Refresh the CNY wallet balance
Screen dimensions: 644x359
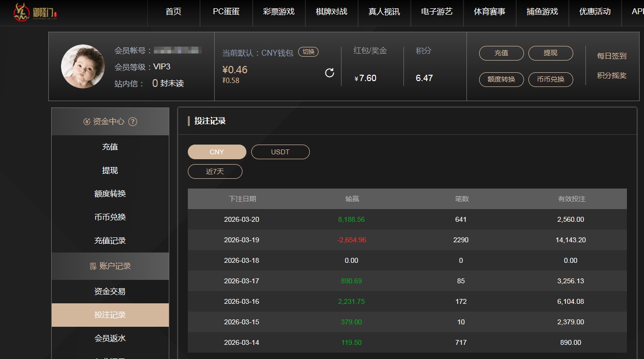click(x=330, y=72)
